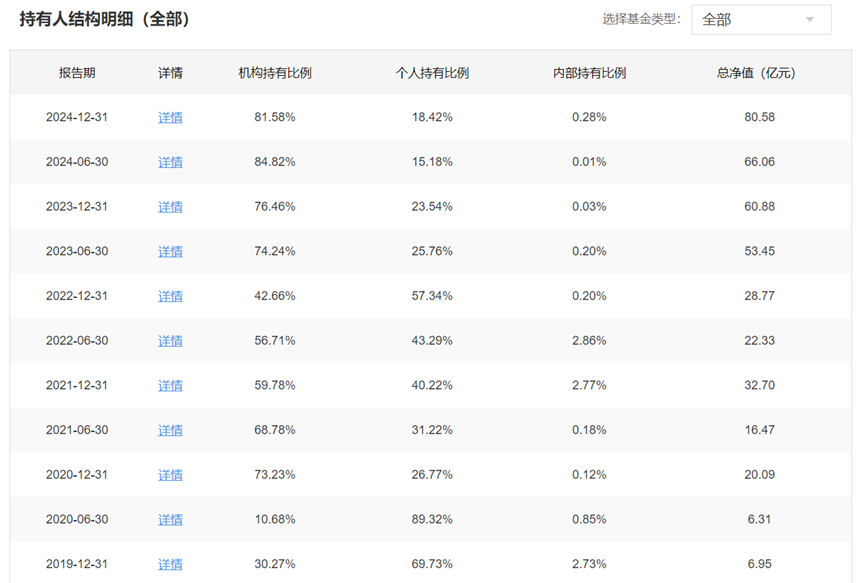Click total net value 6.95
Screen dimensions: 865x583
tap(760, 564)
